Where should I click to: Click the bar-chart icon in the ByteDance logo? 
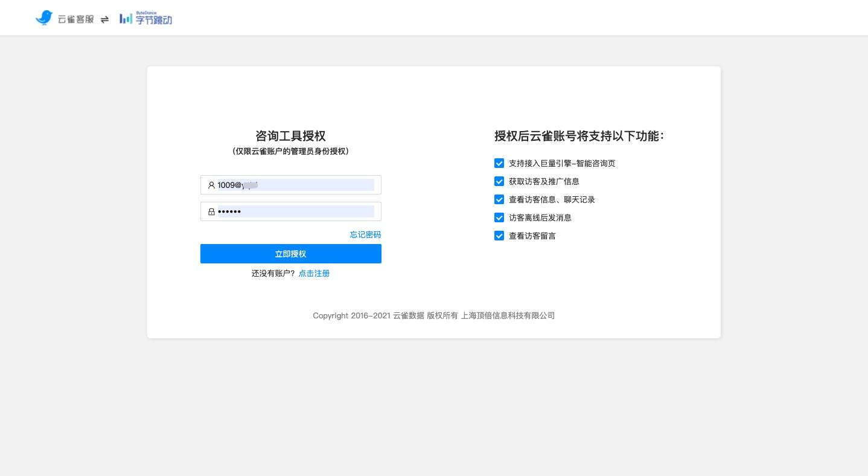[126, 19]
